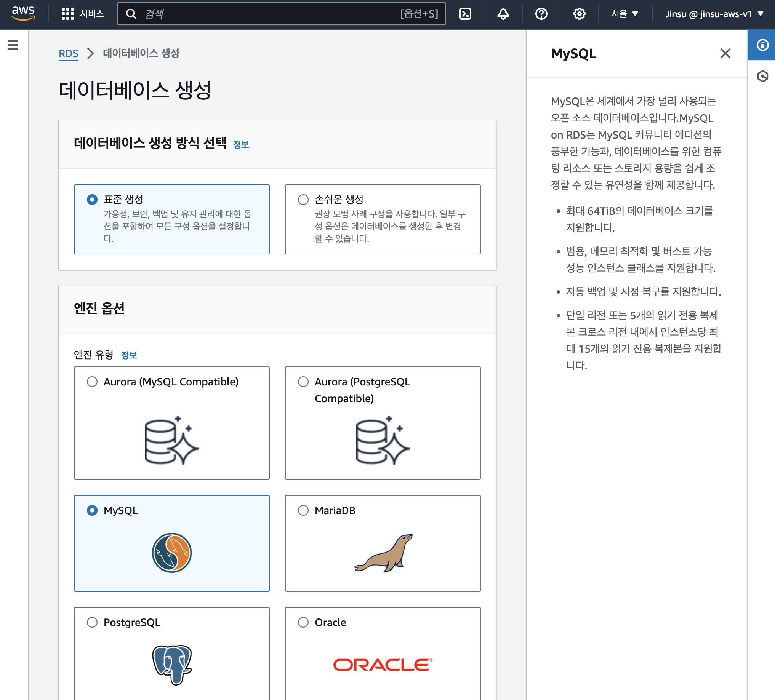775x700 pixels.
Task: Close the MySQL info panel
Action: [x=725, y=53]
